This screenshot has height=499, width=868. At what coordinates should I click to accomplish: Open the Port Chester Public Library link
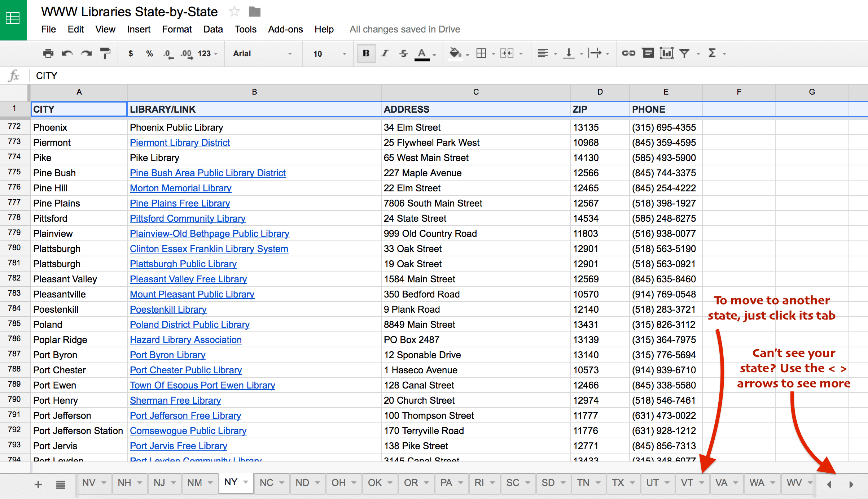click(185, 370)
